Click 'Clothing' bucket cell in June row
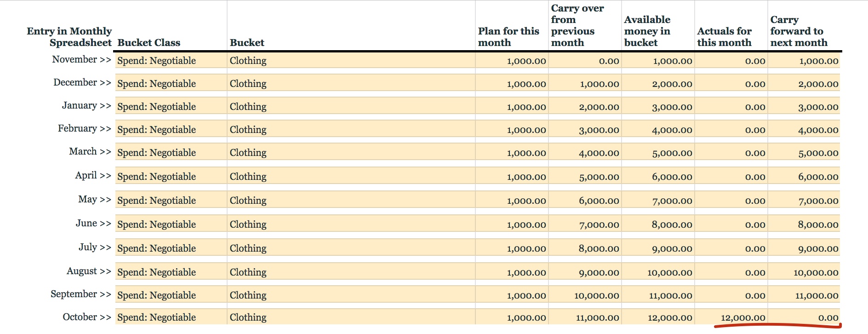This screenshot has height=334, width=868. tap(351, 224)
